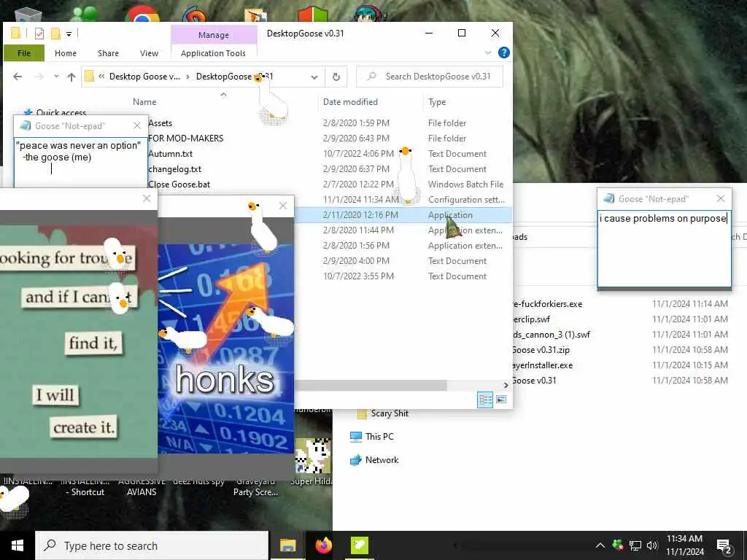This screenshot has width=747, height=560.
Task: Select Goose v0.31.zip in background window
Action: coord(541,349)
